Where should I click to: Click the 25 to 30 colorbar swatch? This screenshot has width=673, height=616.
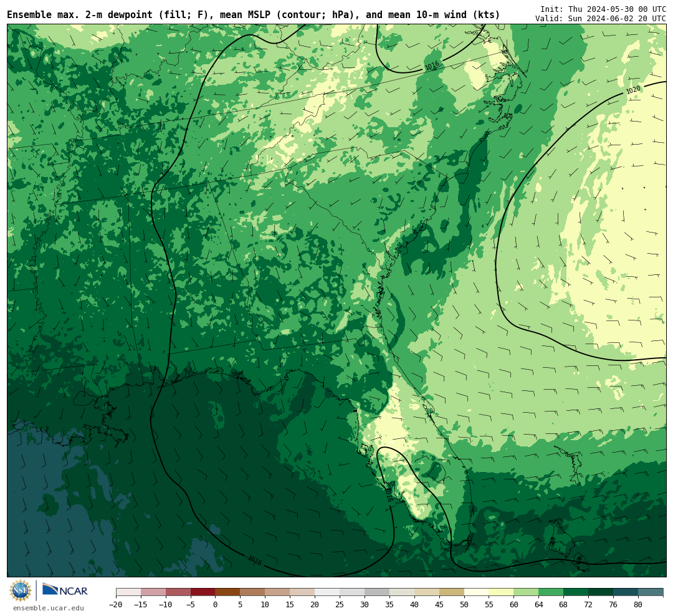352,592
